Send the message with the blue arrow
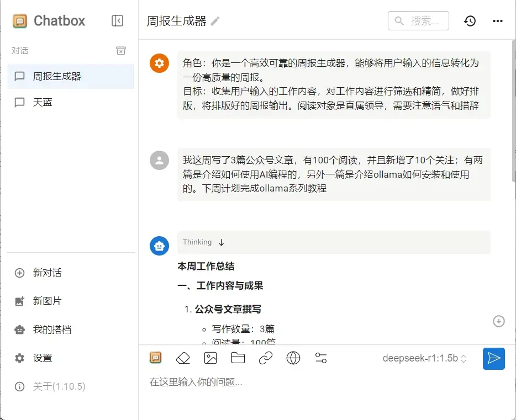Screen dimensions: 516x420 493,358
